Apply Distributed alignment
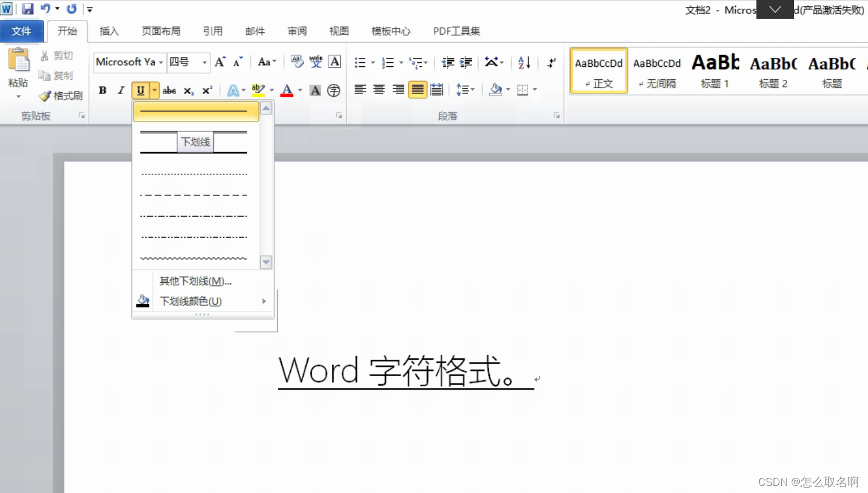868x493 pixels. 436,90
